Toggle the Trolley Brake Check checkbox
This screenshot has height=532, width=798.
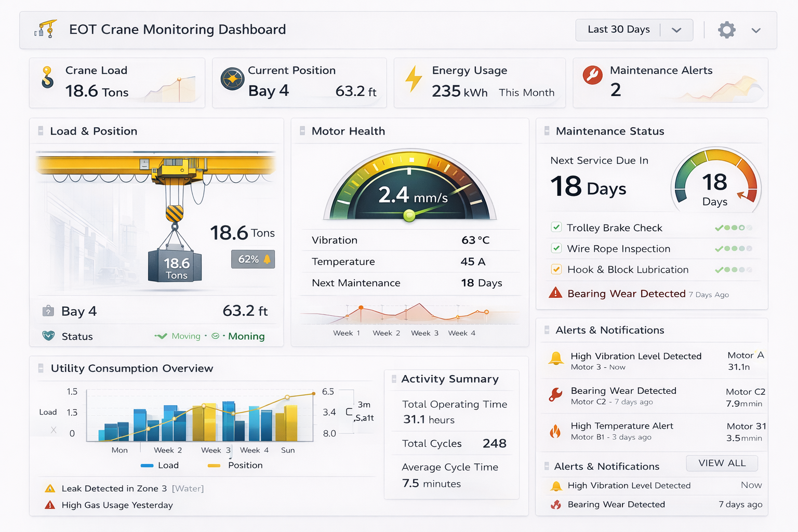click(556, 227)
